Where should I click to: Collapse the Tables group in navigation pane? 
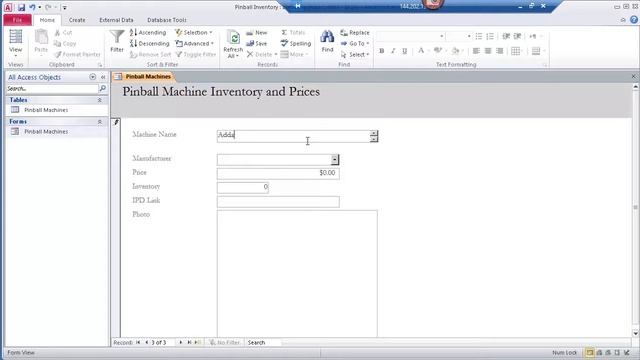click(100, 100)
